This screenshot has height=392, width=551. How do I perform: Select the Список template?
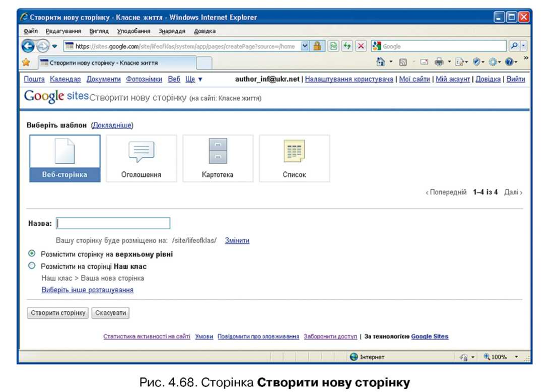pos(295,158)
